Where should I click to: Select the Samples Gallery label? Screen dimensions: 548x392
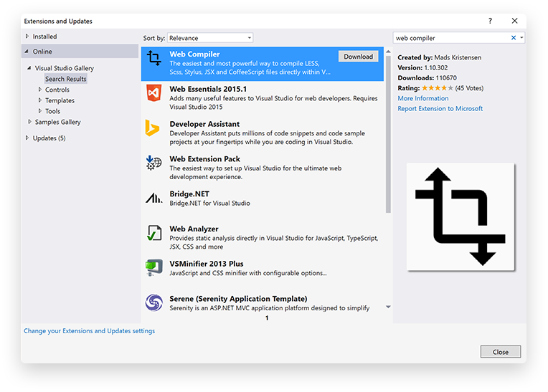57,122
